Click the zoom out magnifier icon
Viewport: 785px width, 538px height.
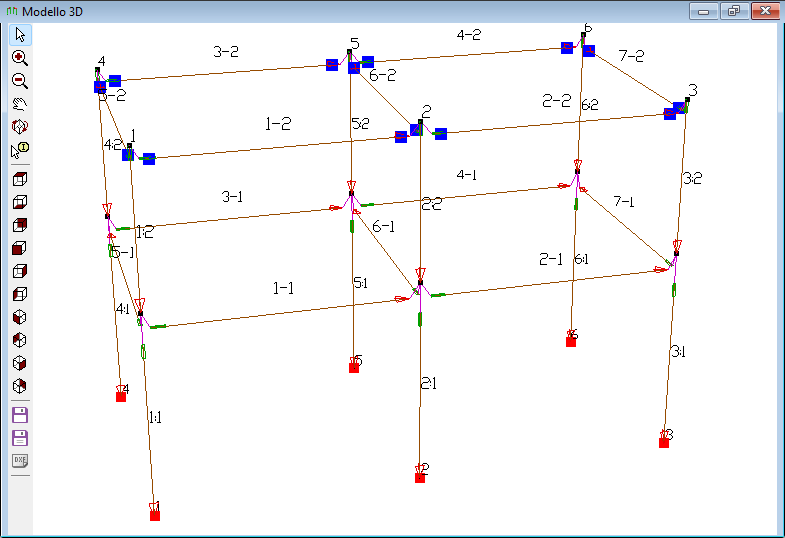click(20, 81)
